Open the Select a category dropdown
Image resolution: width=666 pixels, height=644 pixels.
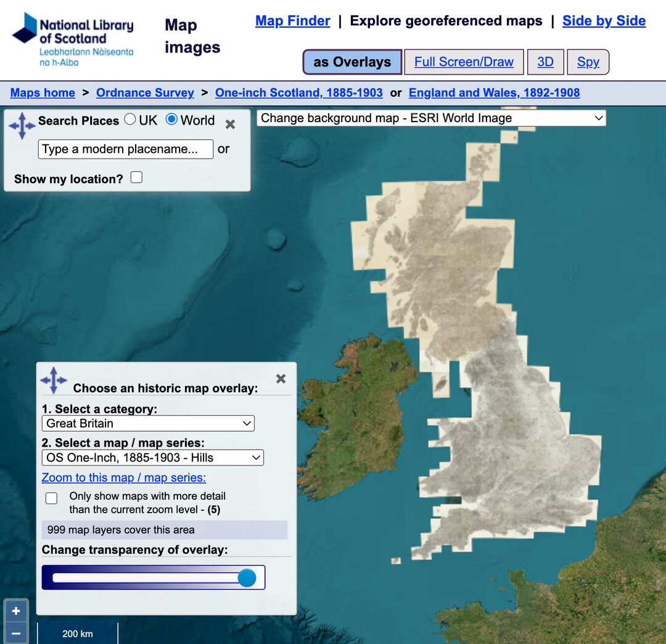click(148, 424)
